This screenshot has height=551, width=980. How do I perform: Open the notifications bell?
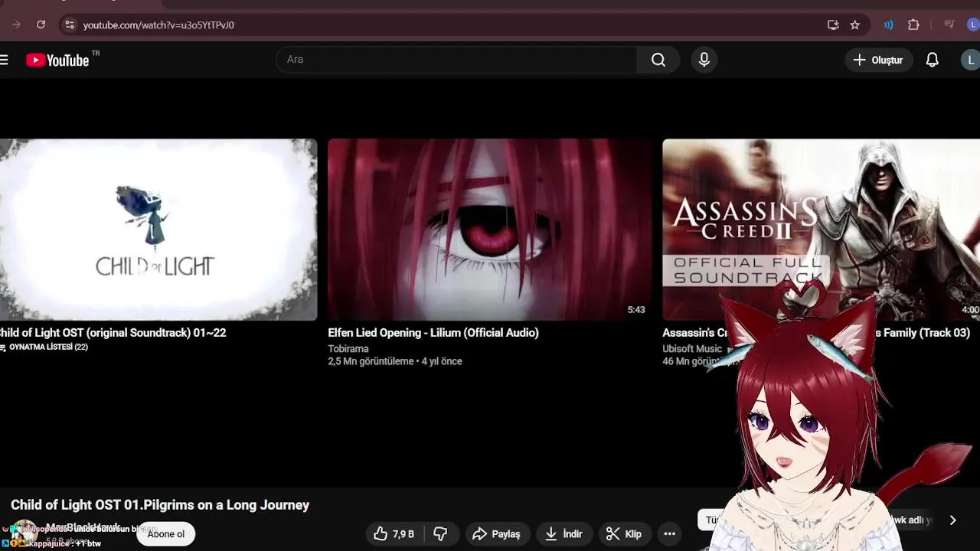932,60
